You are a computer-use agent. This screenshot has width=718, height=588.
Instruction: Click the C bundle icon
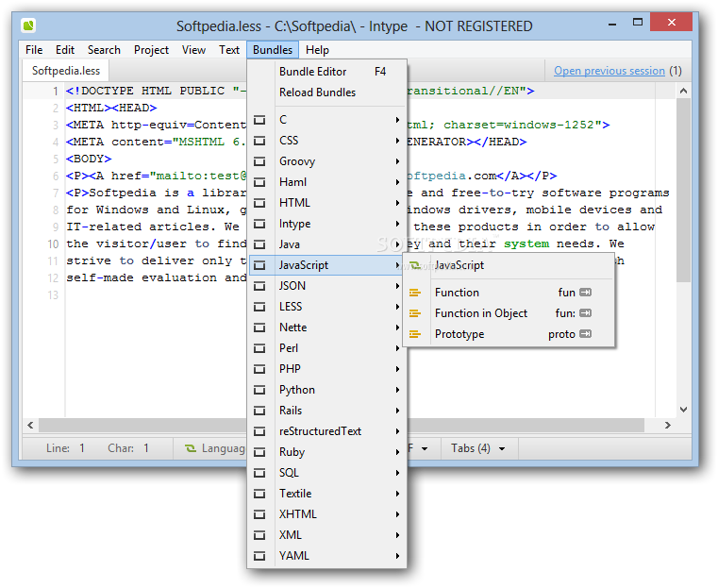259,120
